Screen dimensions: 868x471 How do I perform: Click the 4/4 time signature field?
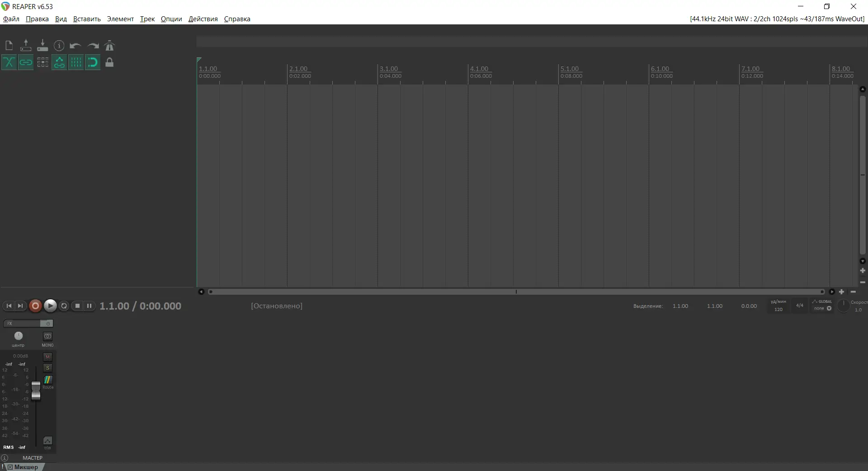[x=800, y=306]
